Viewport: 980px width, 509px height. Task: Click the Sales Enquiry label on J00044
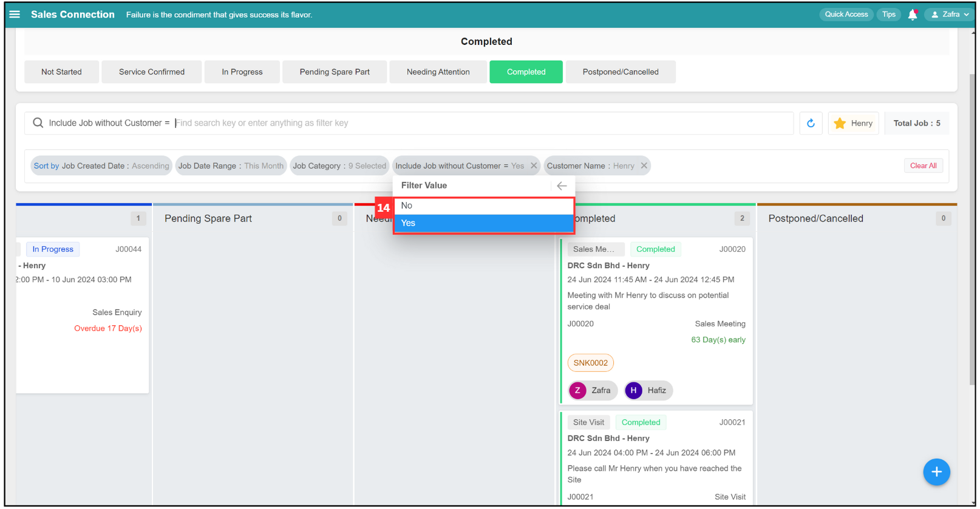point(117,312)
